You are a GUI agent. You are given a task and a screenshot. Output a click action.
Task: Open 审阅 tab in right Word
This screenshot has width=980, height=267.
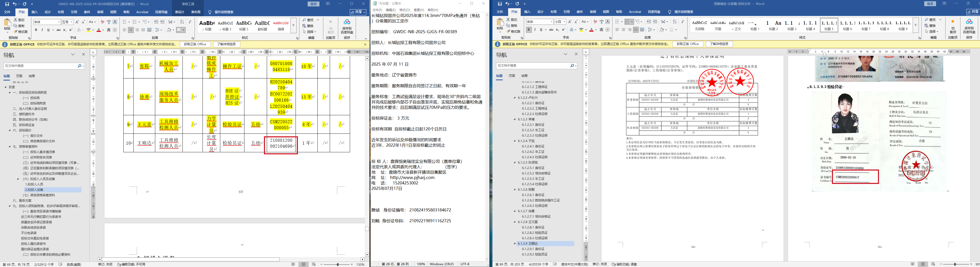pos(593,12)
